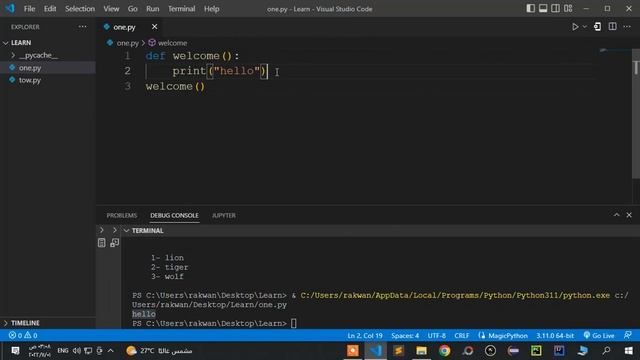The image size is (640, 360).
Task: Click the split terminal icon in panel sidebar
Action: (115, 243)
